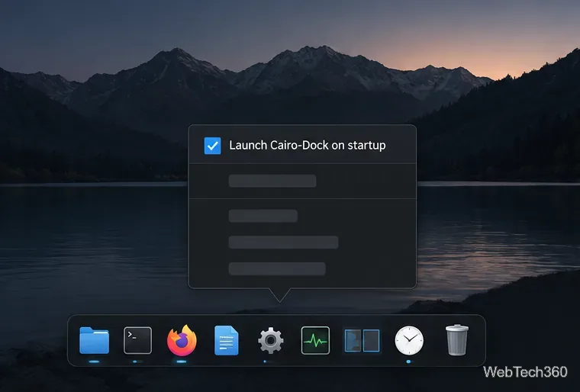580x392 pixels.
Task: Open the text document editor icon
Action: pyautogui.click(x=227, y=340)
